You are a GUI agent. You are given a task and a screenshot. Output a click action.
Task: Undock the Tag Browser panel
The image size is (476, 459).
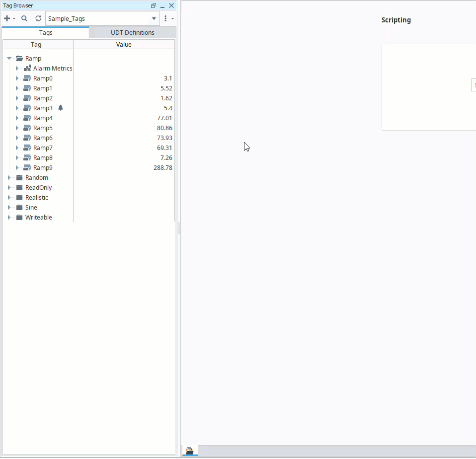coord(154,5)
